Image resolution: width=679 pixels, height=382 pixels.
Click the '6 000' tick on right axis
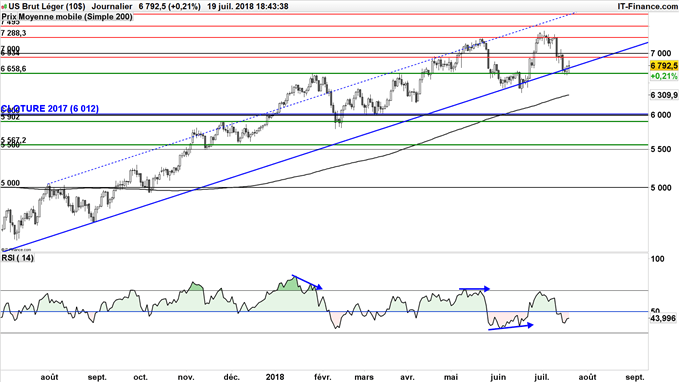click(661, 115)
